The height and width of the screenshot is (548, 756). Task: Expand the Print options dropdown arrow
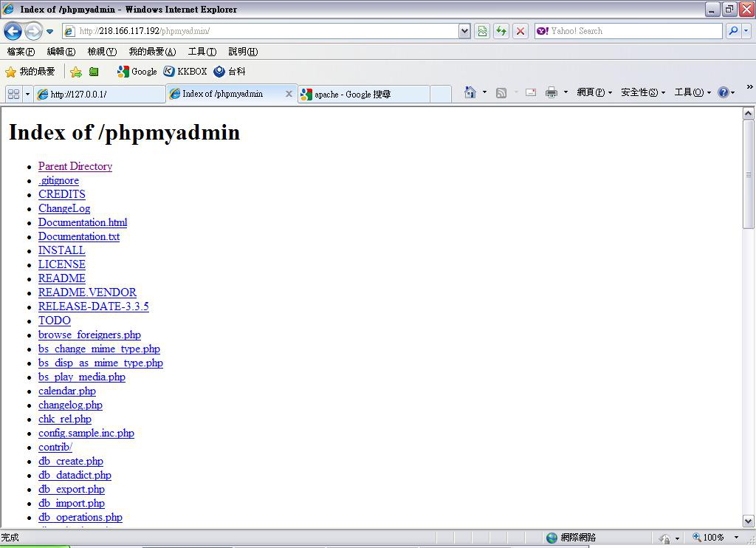566,92
